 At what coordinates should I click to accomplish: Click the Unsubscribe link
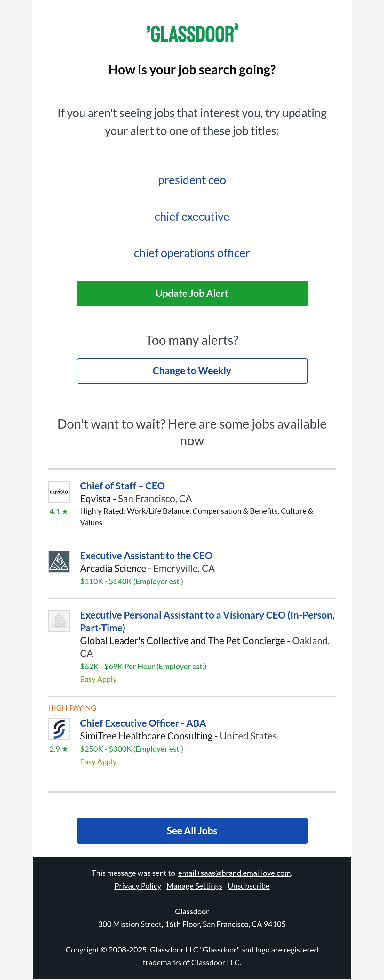[249, 886]
